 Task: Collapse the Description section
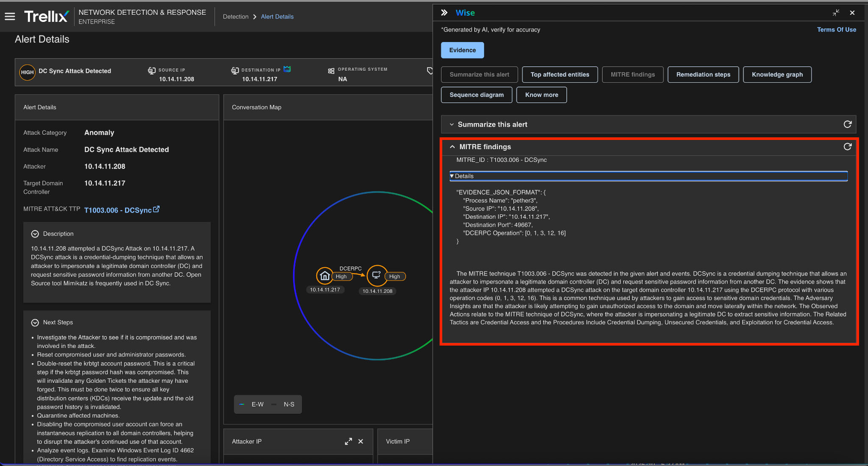[x=35, y=234]
